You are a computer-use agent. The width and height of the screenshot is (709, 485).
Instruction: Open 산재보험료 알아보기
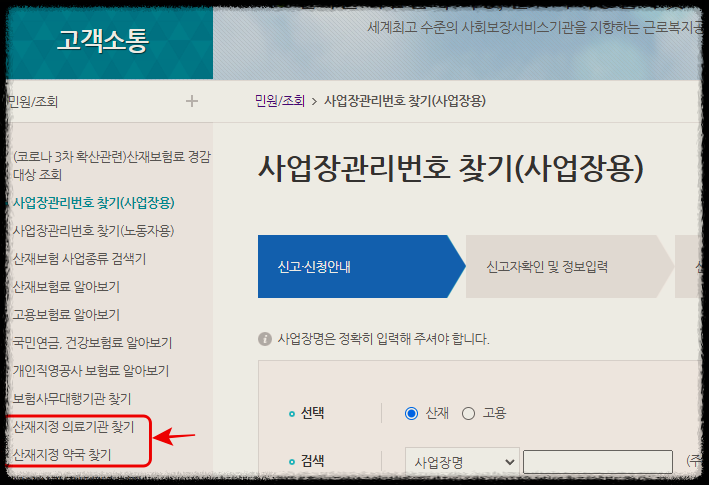[x=66, y=287]
